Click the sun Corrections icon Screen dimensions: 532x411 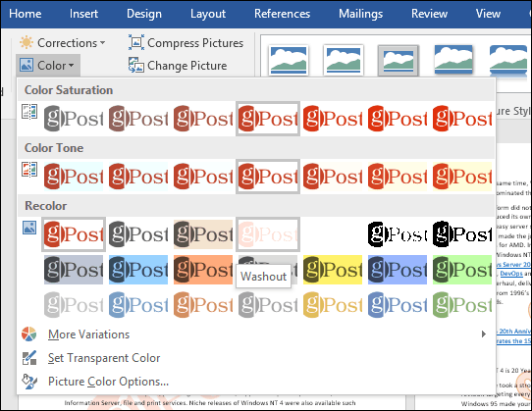27,43
